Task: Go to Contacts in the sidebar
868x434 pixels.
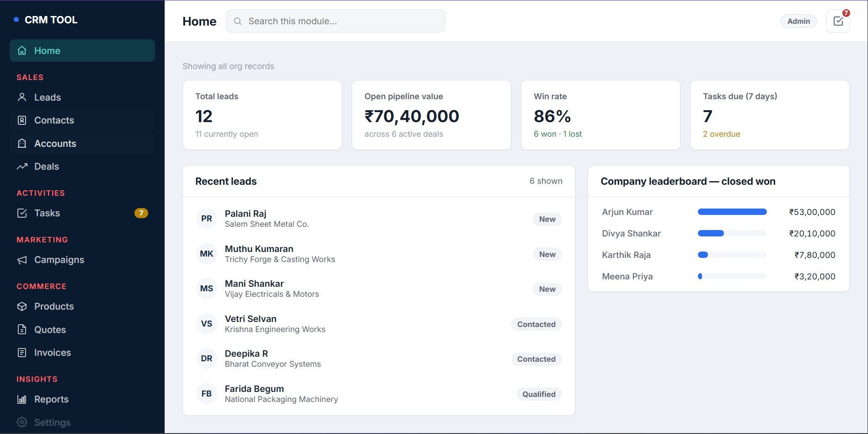Action: click(82, 120)
